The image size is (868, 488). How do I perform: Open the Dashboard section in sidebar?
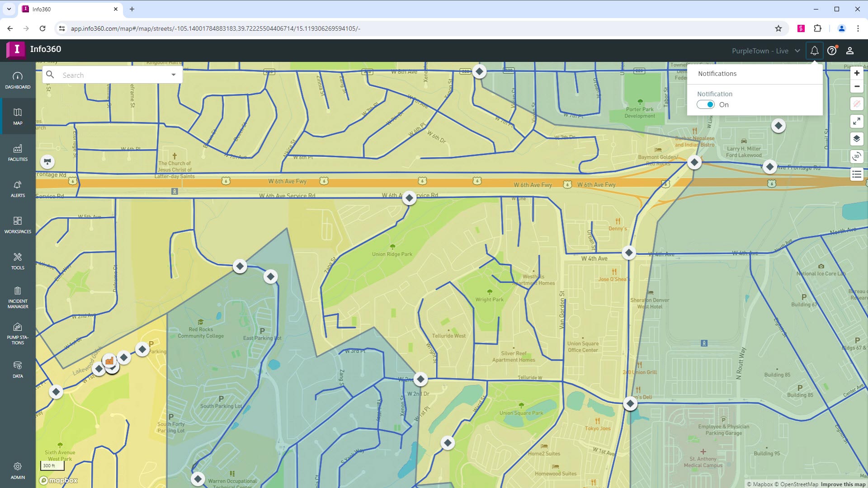pyautogui.click(x=18, y=80)
